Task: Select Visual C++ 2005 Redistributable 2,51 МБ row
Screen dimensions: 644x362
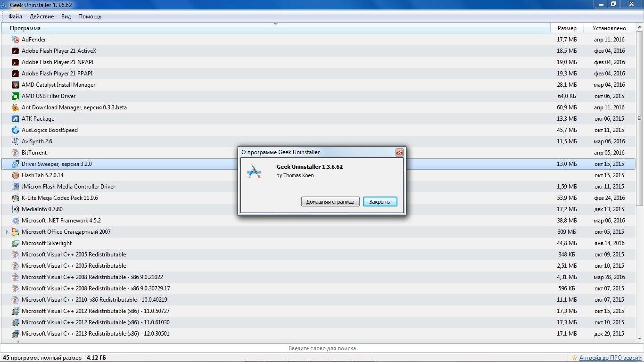Action: click(x=318, y=266)
